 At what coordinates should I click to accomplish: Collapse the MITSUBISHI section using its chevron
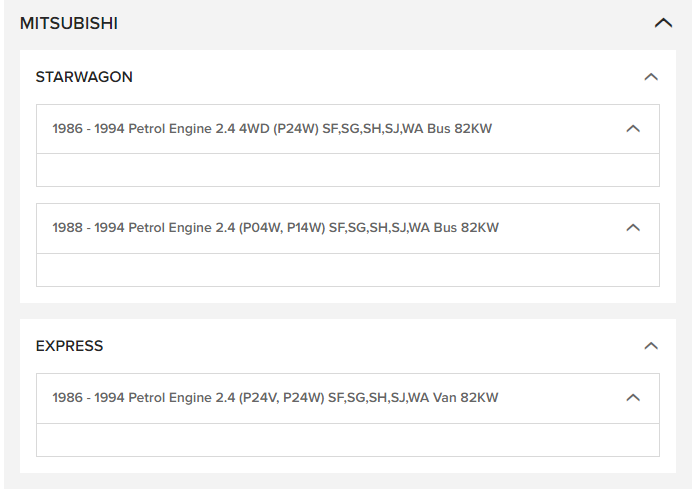pyautogui.click(x=663, y=23)
